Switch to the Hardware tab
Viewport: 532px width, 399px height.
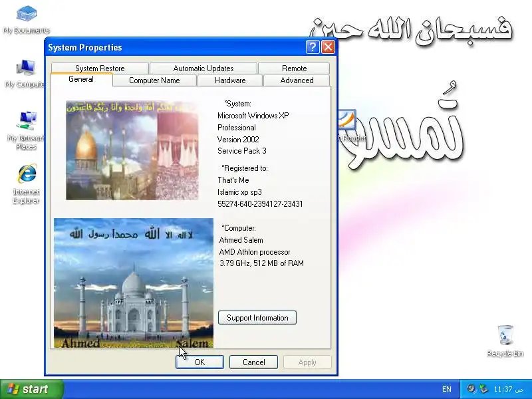(230, 80)
